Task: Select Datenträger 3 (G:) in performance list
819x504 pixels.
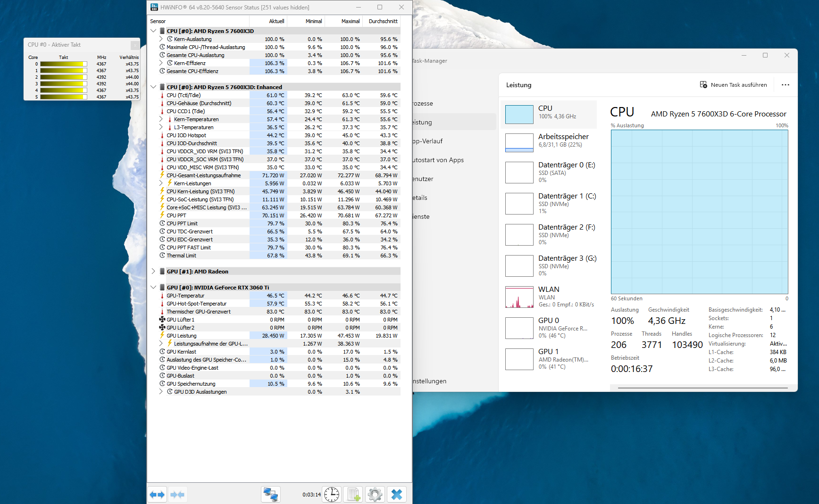Action: click(549, 265)
